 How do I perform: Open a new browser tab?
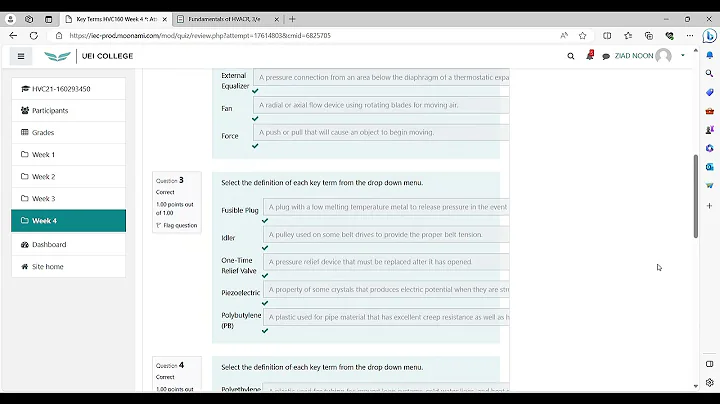click(292, 19)
